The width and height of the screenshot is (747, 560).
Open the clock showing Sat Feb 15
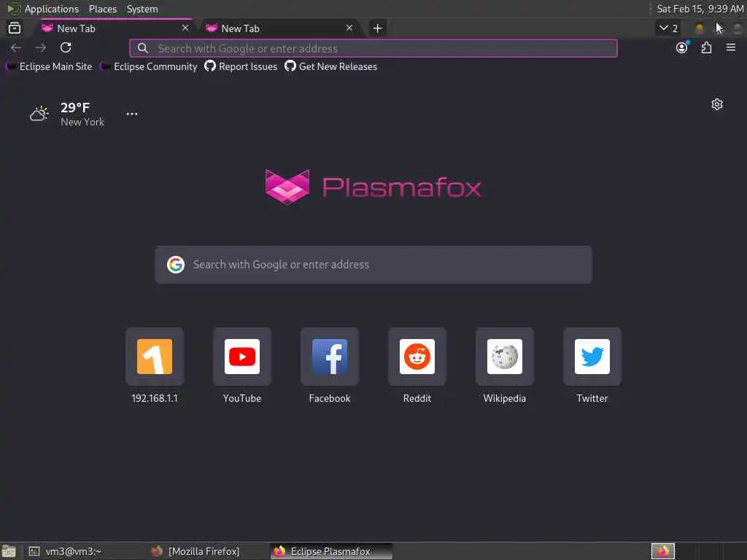700,9
